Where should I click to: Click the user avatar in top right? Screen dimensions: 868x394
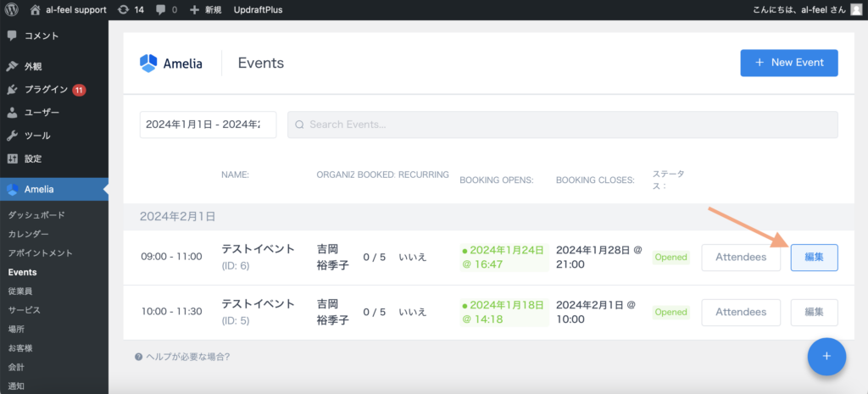click(856, 9)
